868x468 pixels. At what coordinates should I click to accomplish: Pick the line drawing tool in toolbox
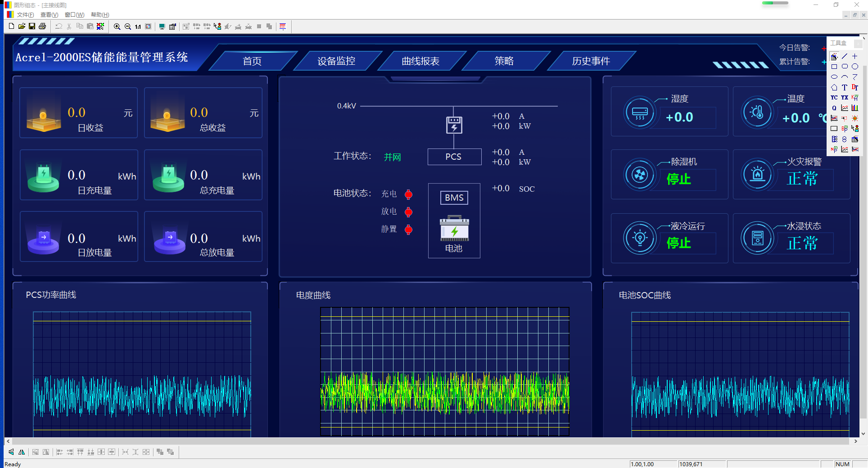(x=845, y=56)
